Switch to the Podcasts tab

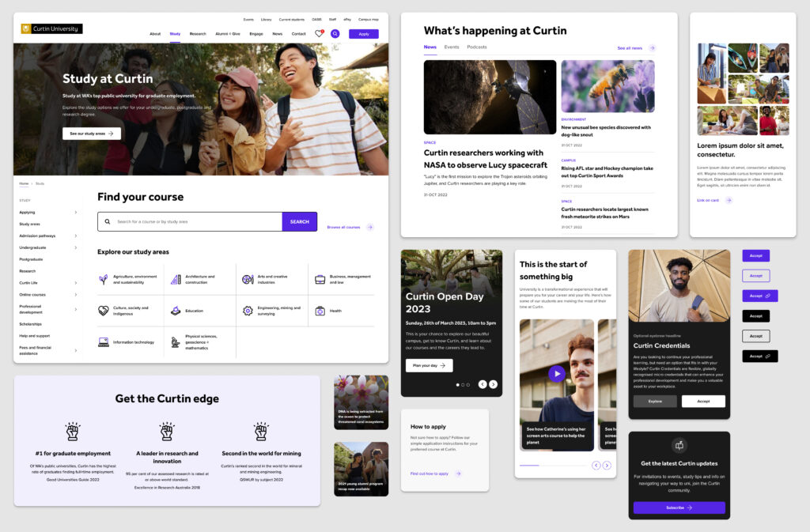pos(477,47)
